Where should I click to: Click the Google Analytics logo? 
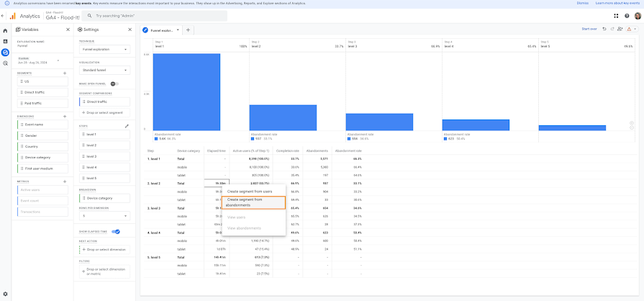tap(13, 16)
